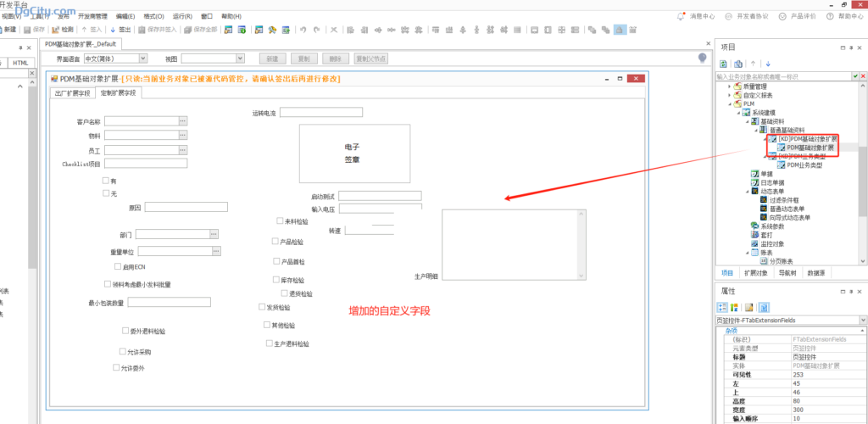Click the ellipsis button beside 员工 field

pyautogui.click(x=183, y=150)
